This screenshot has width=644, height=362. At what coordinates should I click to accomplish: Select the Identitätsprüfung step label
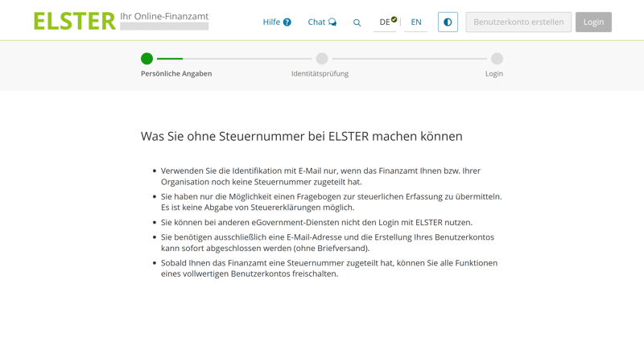320,74
